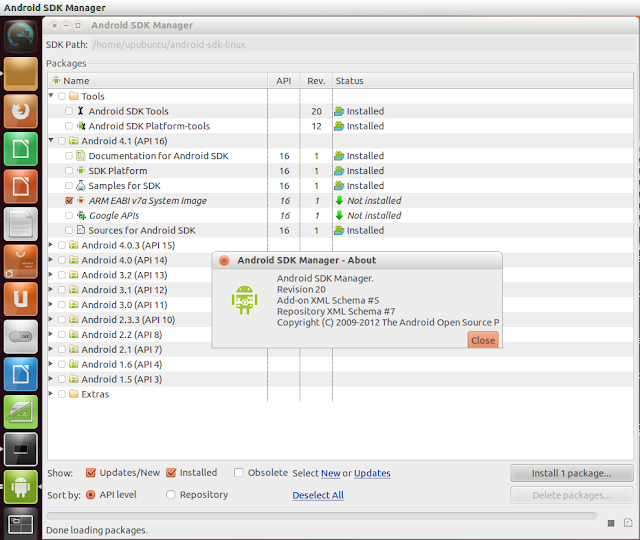Collapse the Tools tree node

click(51, 96)
